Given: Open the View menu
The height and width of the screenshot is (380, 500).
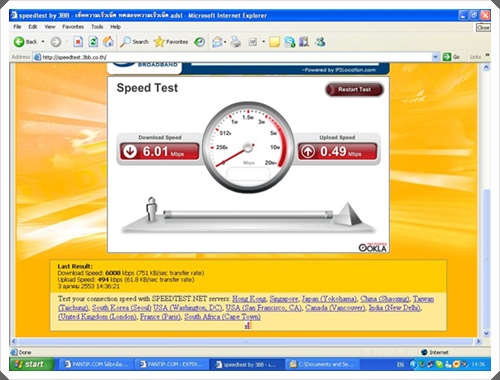Looking at the screenshot, I should (50, 27).
